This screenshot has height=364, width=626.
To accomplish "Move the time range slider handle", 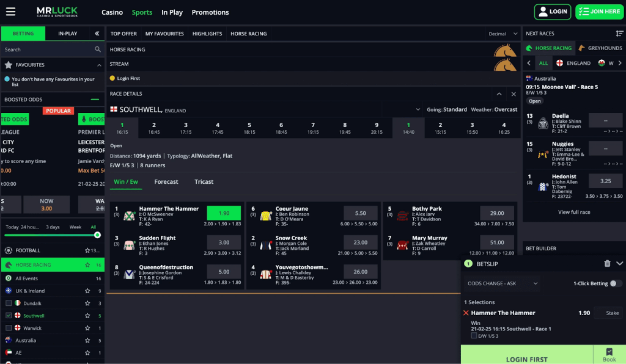I will tap(97, 235).
